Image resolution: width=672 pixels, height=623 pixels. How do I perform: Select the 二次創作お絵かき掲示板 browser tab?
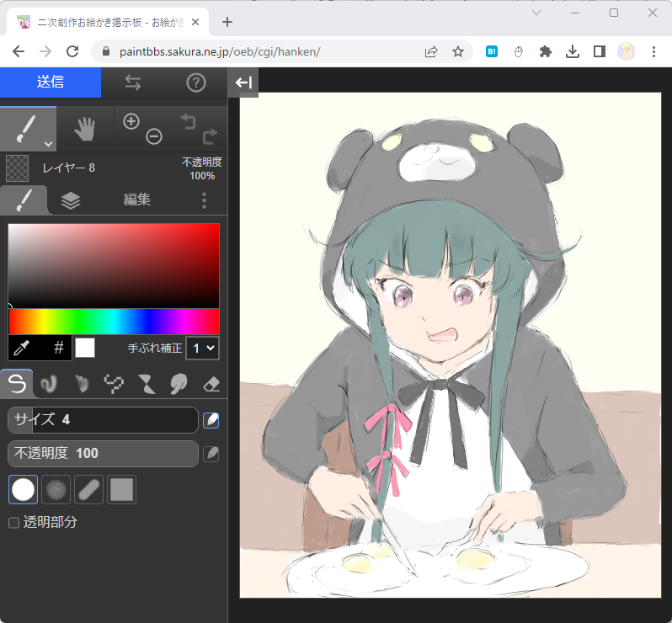tap(107, 22)
